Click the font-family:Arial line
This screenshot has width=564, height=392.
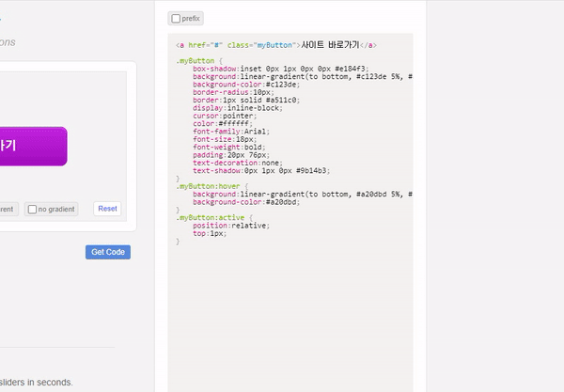pos(231,132)
